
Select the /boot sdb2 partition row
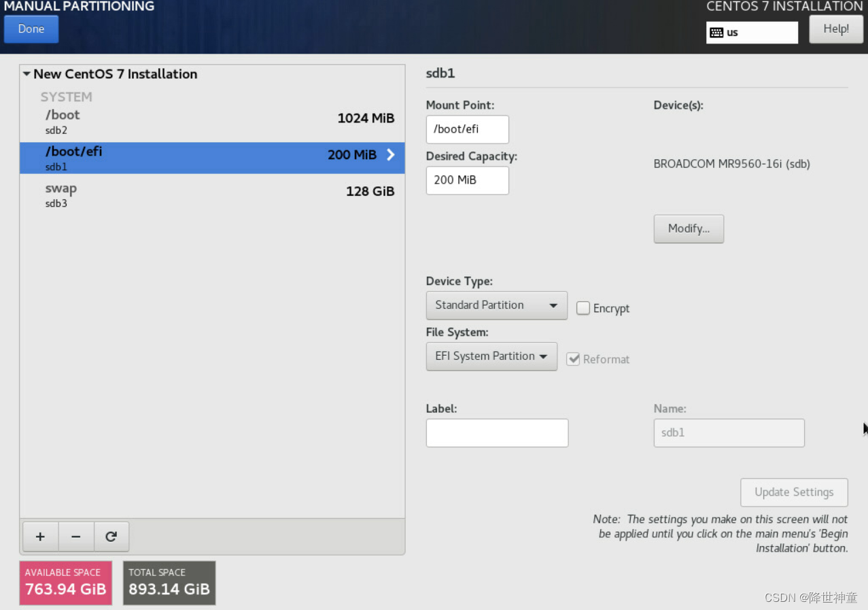[212, 122]
